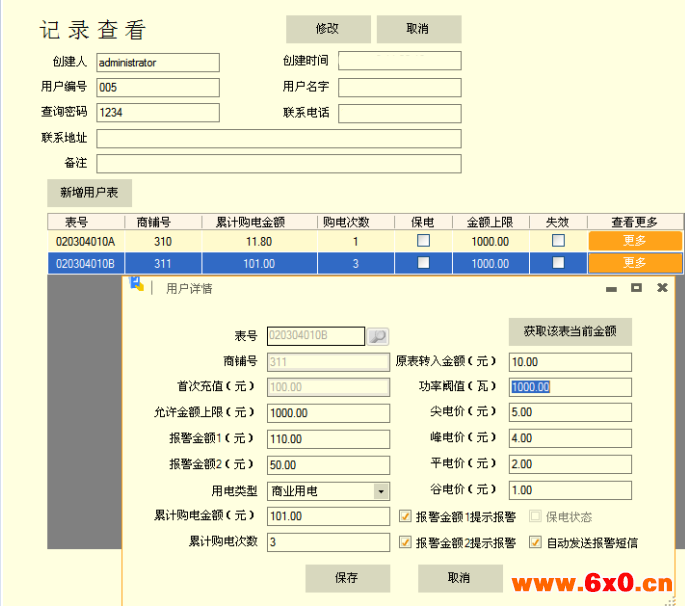Click the 尖电价 field showing 5.00

[570, 412]
